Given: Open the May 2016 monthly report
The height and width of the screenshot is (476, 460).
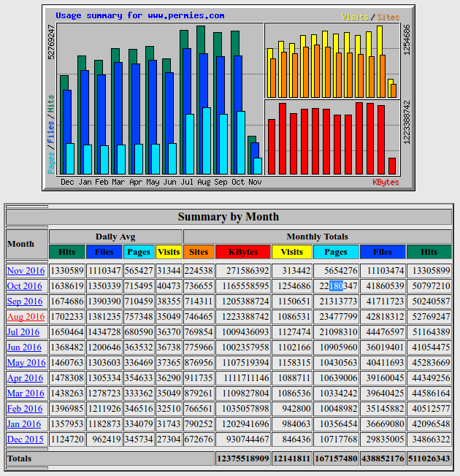Looking at the screenshot, I should (x=26, y=363).
